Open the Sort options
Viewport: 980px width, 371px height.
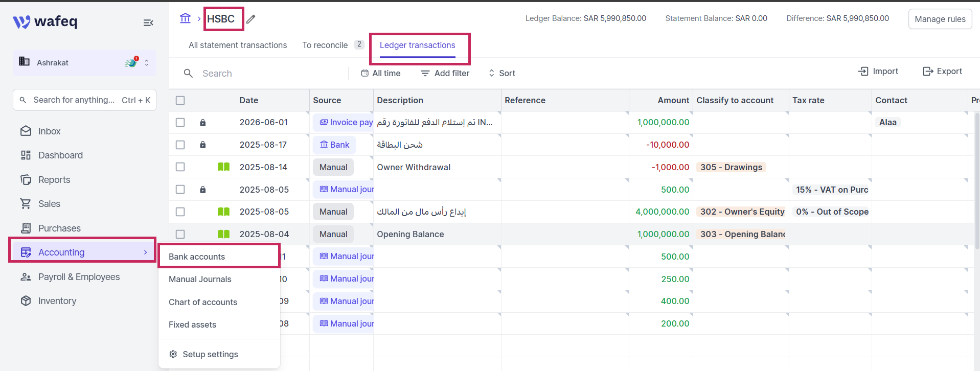point(502,74)
